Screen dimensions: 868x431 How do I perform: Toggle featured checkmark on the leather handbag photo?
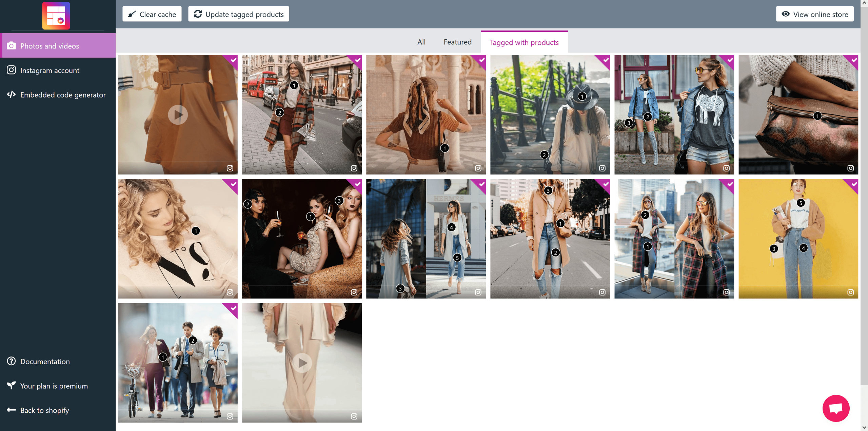pyautogui.click(x=854, y=60)
